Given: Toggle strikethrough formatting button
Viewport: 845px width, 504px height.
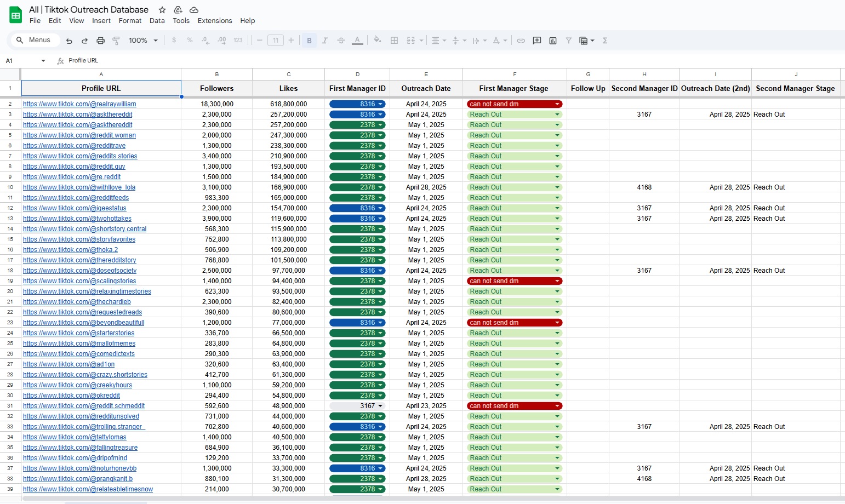Looking at the screenshot, I should pyautogui.click(x=341, y=41).
